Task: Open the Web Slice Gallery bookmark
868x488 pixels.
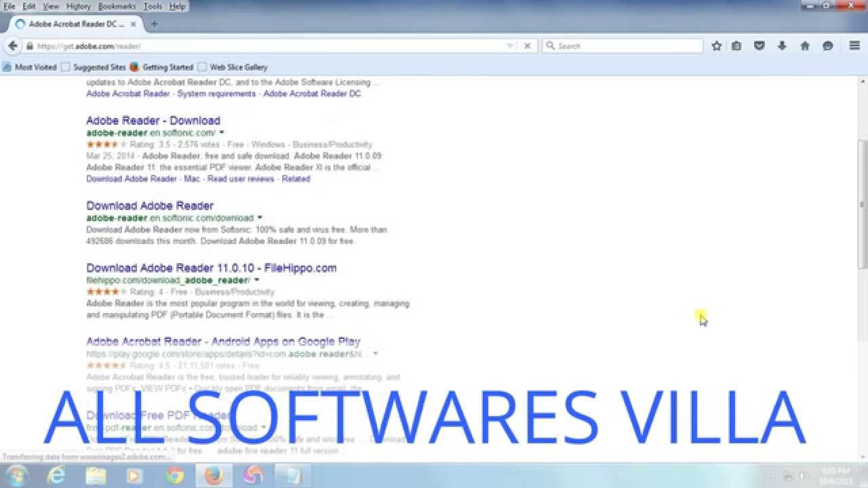Action: coord(233,67)
